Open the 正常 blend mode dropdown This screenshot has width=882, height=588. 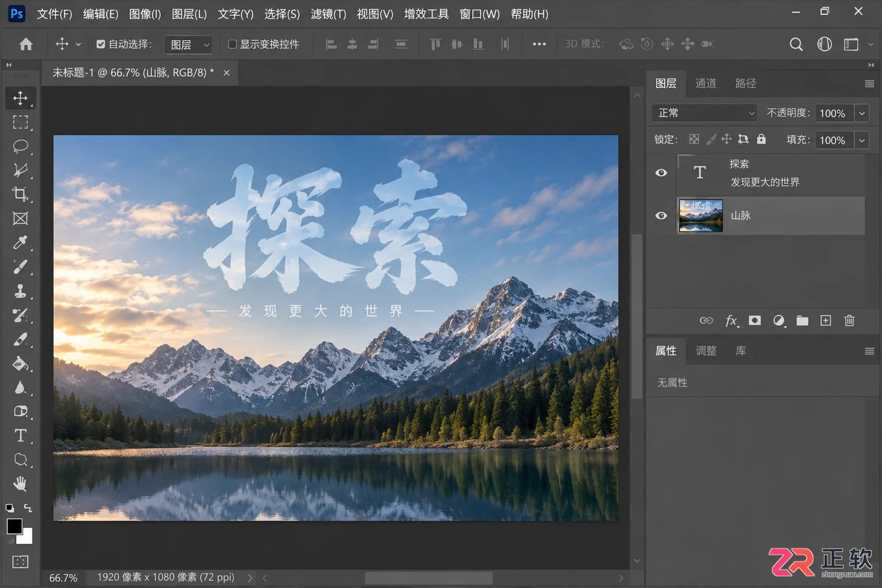[704, 113]
